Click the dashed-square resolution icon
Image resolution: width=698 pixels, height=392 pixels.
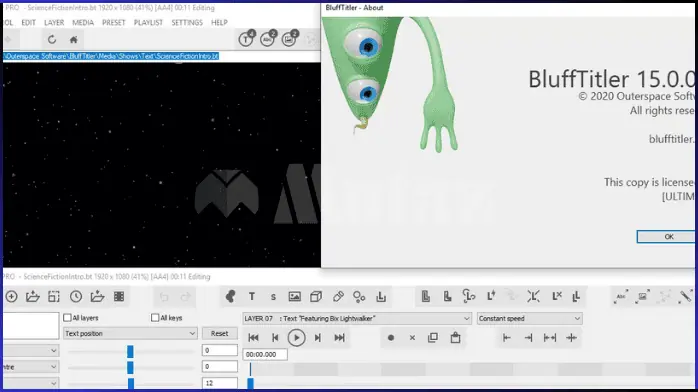(x=54, y=296)
